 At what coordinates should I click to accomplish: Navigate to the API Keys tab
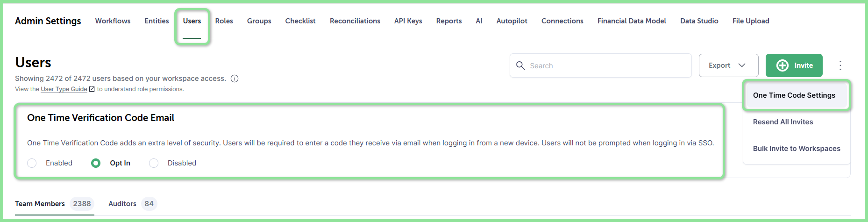(408, 21)
